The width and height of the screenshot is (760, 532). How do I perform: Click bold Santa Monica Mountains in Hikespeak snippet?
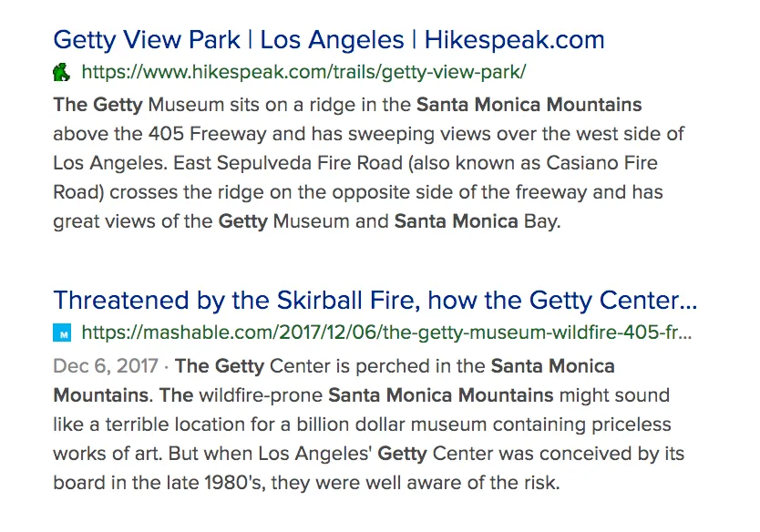[x=529, y=105]
